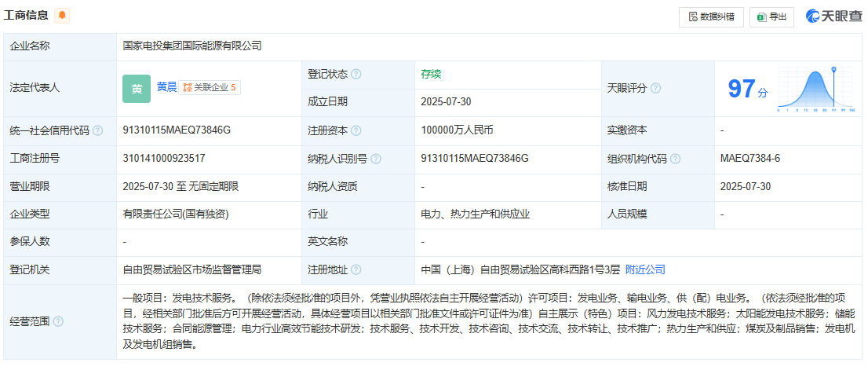Viewport: 868px width, 370px height.
Task: Click the help icon next to 组织机构代码
Action: click(675, 159)
